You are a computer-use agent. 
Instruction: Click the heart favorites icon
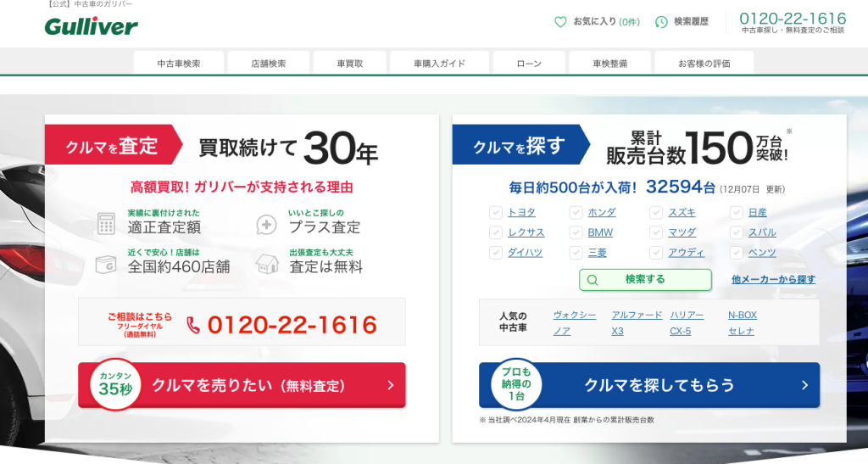pos(560,22)
